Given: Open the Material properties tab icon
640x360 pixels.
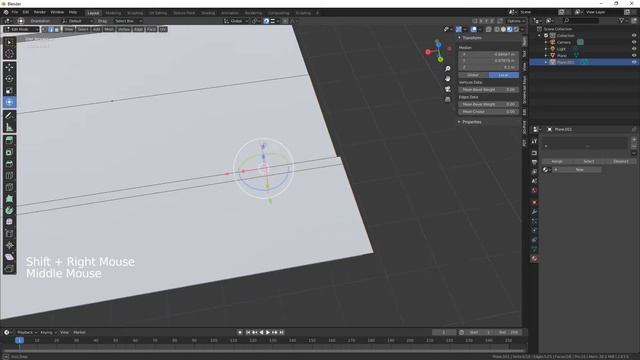Looking at the screenshot, I should 534,259.
